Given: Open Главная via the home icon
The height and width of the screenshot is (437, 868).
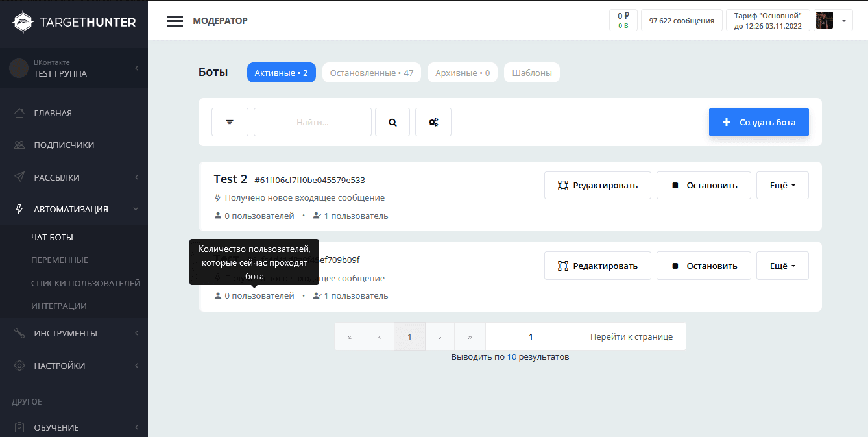Looking at the screenshot, I should 20,113.
